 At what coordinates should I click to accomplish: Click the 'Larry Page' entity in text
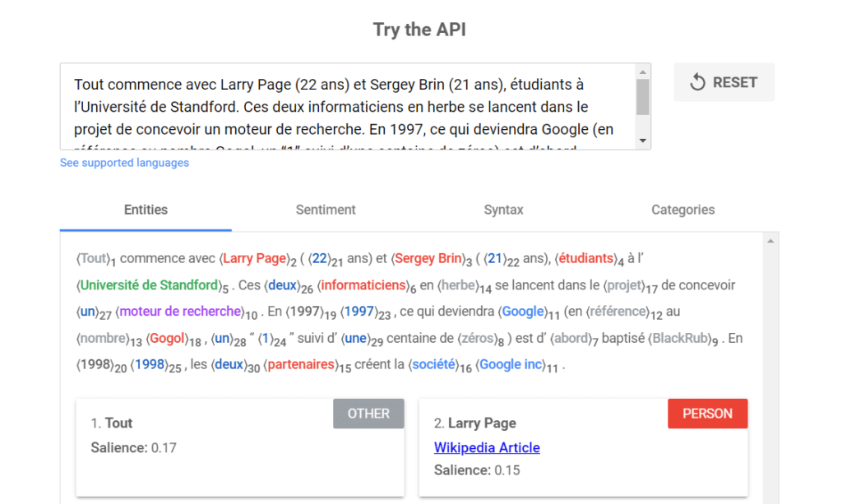pos(254,258)
